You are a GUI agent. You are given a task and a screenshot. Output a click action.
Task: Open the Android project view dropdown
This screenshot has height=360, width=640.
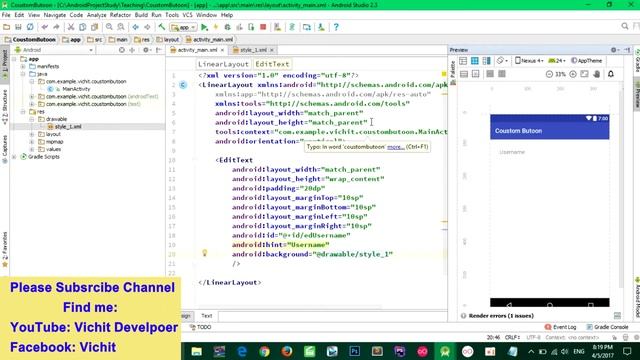pos(54,50)
